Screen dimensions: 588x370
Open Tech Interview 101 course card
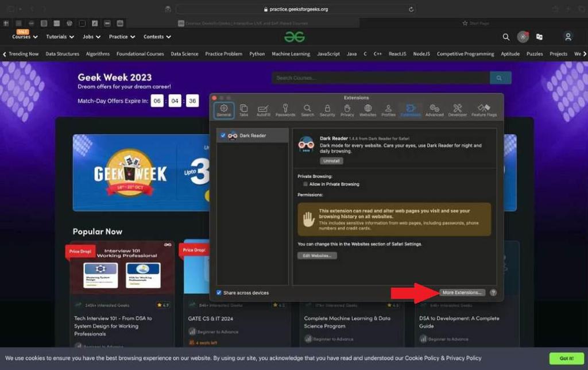tap(122, 294)
